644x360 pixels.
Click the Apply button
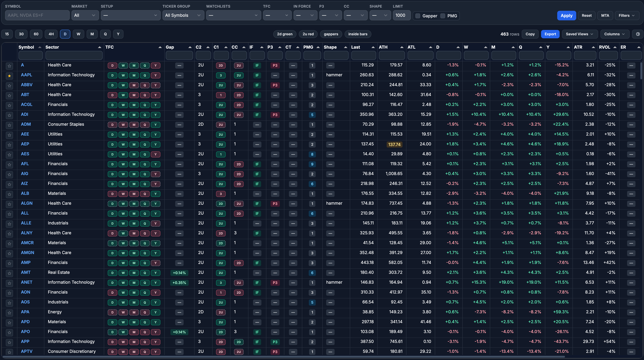pyautogui.click(x=566, y=15)
